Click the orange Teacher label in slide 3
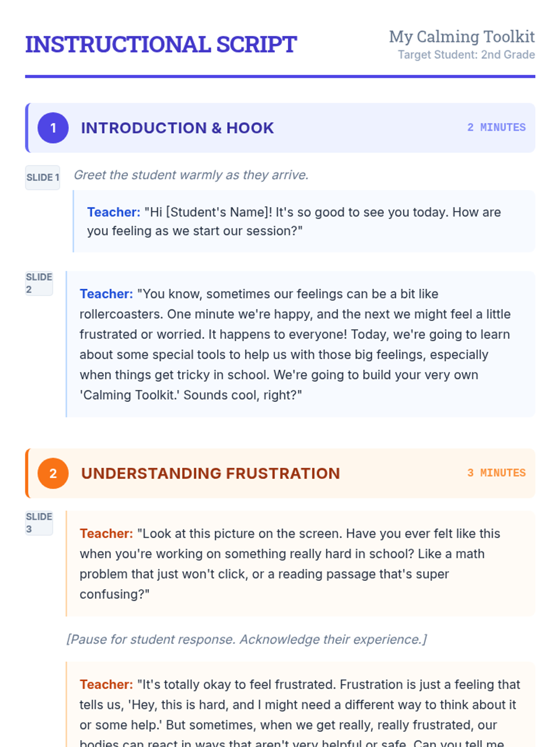This screenshot has height=747, width=560. [x=106, y=534]
